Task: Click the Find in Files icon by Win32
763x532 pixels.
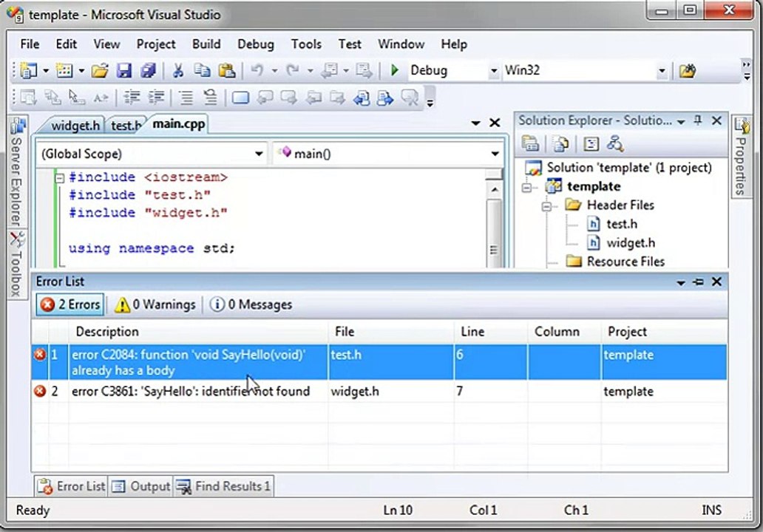Action: pos(687,71)
